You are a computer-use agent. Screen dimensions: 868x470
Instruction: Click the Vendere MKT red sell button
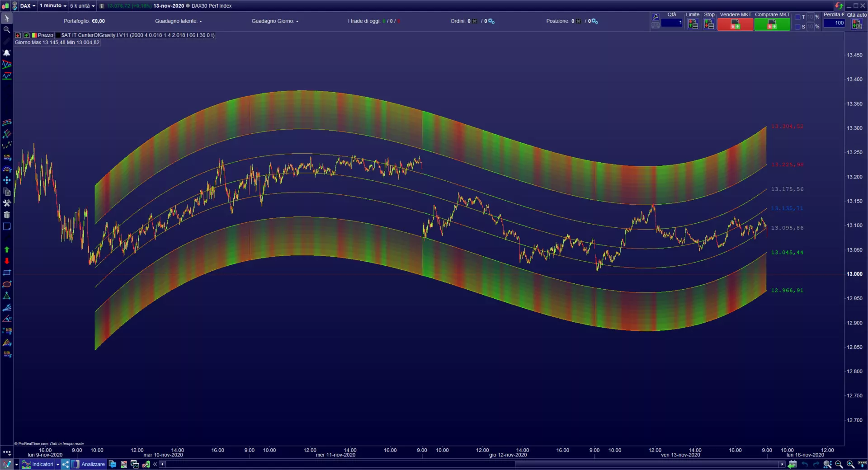point(735,25)
